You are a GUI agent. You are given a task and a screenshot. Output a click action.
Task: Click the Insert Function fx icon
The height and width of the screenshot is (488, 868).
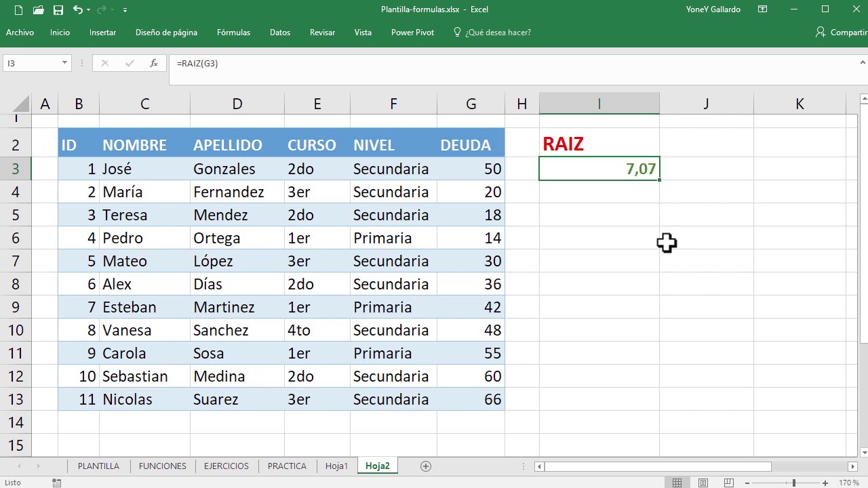(154, 63)
